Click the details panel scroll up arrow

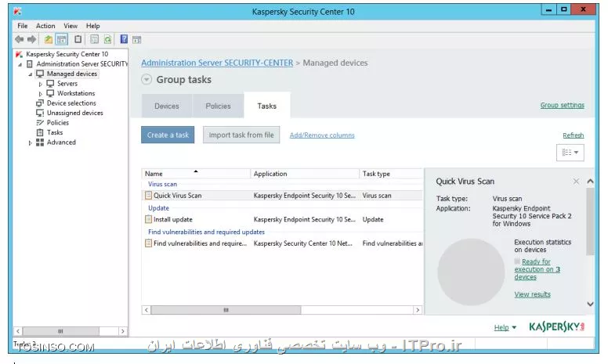pyautogui.click(x=590, y=182)
